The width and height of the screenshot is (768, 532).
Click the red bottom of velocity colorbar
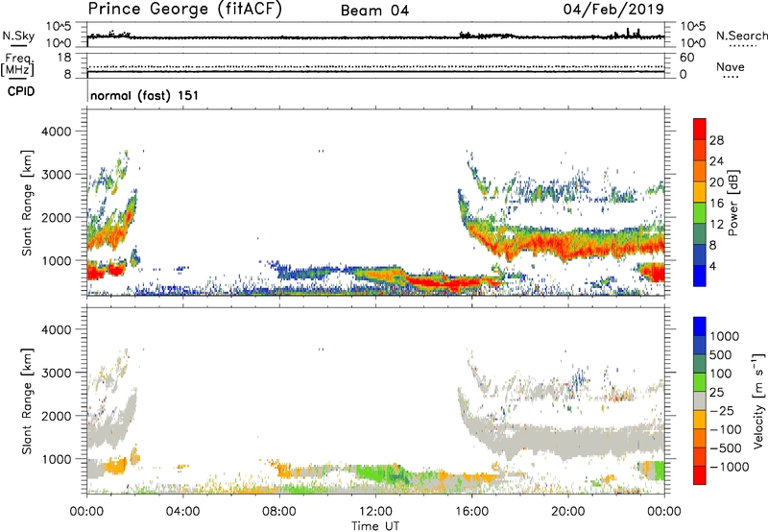pos(700,475)
